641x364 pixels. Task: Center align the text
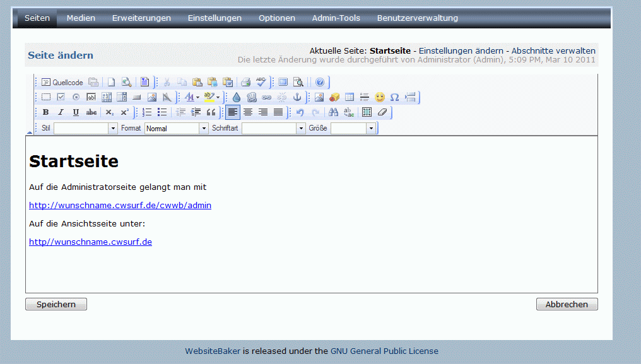coord(248,112)
